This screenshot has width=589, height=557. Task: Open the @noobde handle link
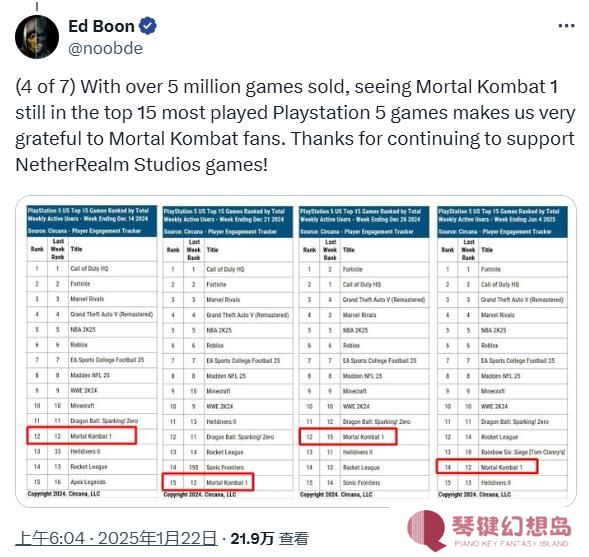(x=106, y=48)
